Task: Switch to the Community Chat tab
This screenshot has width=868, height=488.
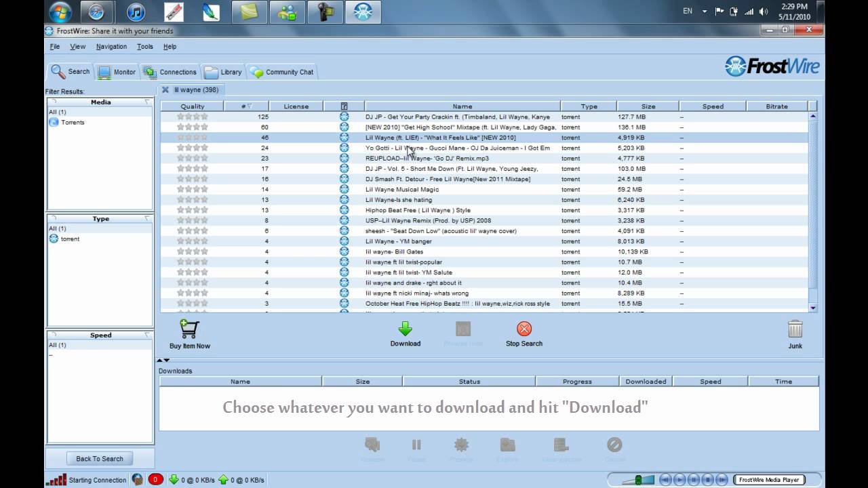Action: (281, 72)
